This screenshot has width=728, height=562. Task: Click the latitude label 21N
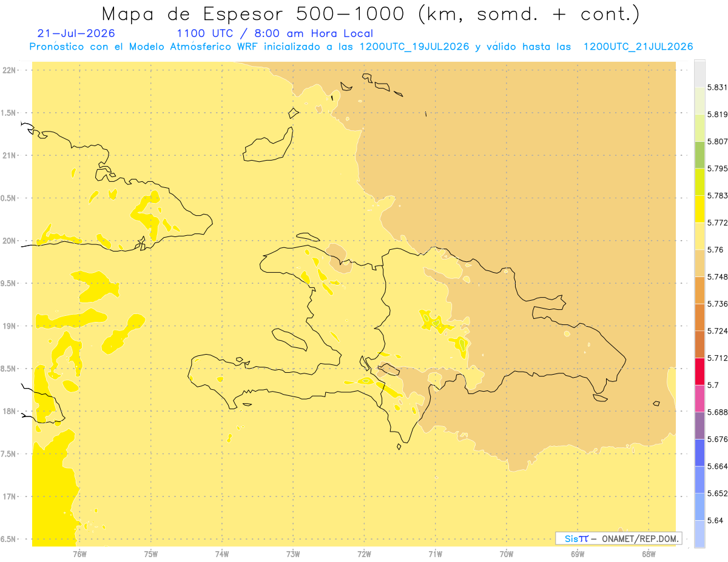click(8, 155)
